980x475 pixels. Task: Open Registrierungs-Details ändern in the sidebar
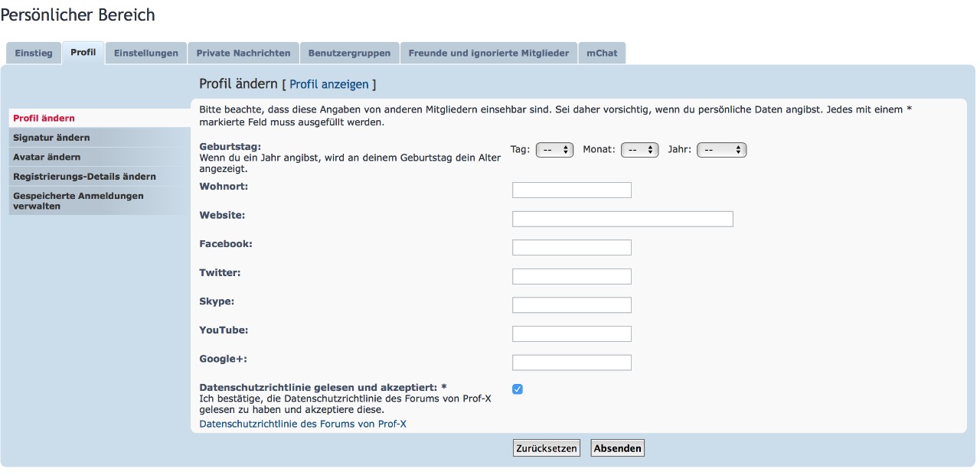[84, 177]
